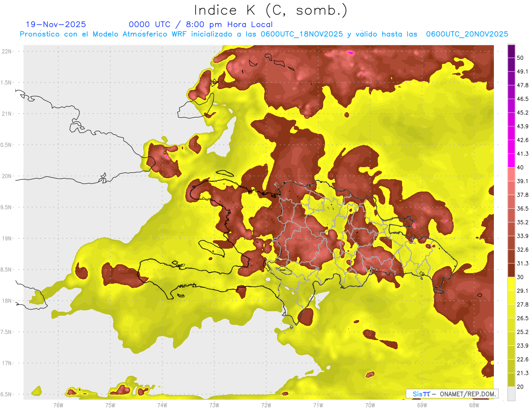Click the '41.3' colorbar value

[x=523, y=154]
